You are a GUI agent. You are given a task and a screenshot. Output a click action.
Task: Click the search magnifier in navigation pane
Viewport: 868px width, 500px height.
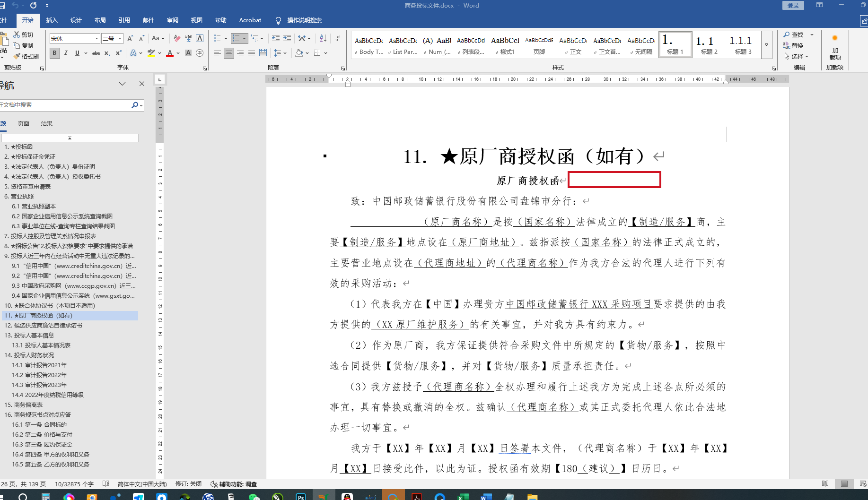[135, 105]
